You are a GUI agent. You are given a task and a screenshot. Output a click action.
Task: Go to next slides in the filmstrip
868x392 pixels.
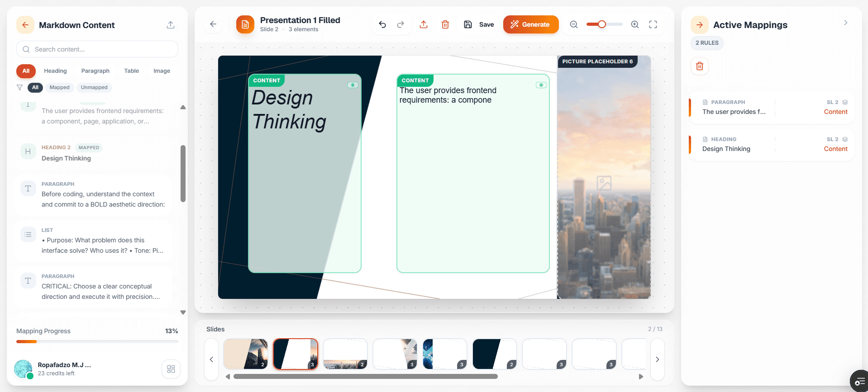tap(658, 359)
